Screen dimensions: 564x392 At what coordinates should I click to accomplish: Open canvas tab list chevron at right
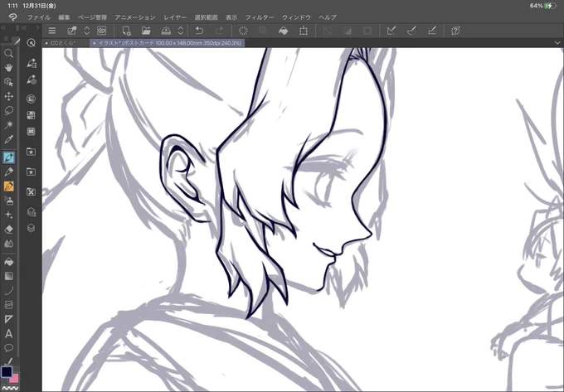click(x=557, y=43)
